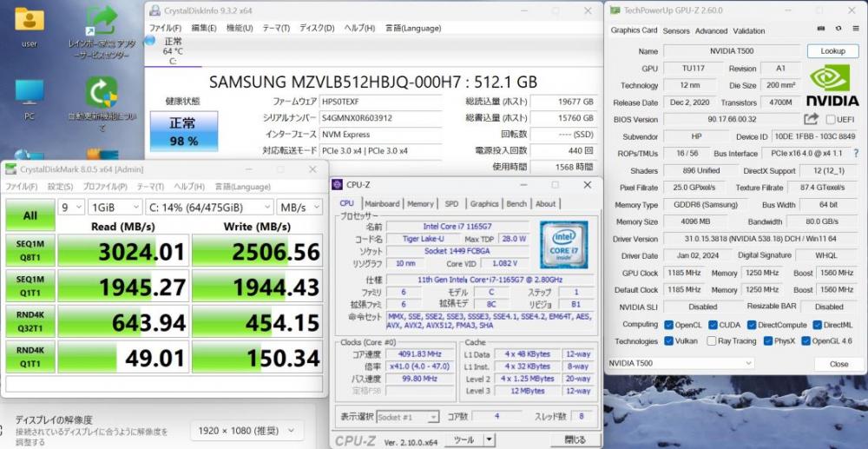
Task: Click serial number field S4GMNX0R603912
Action: pos(381,118)
